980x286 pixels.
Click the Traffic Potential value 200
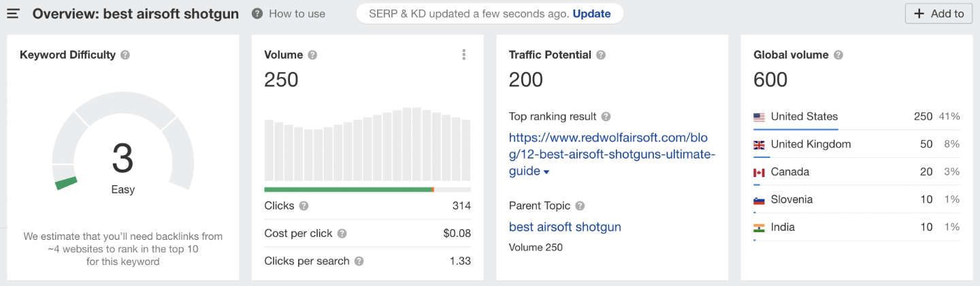click(526, 80)
